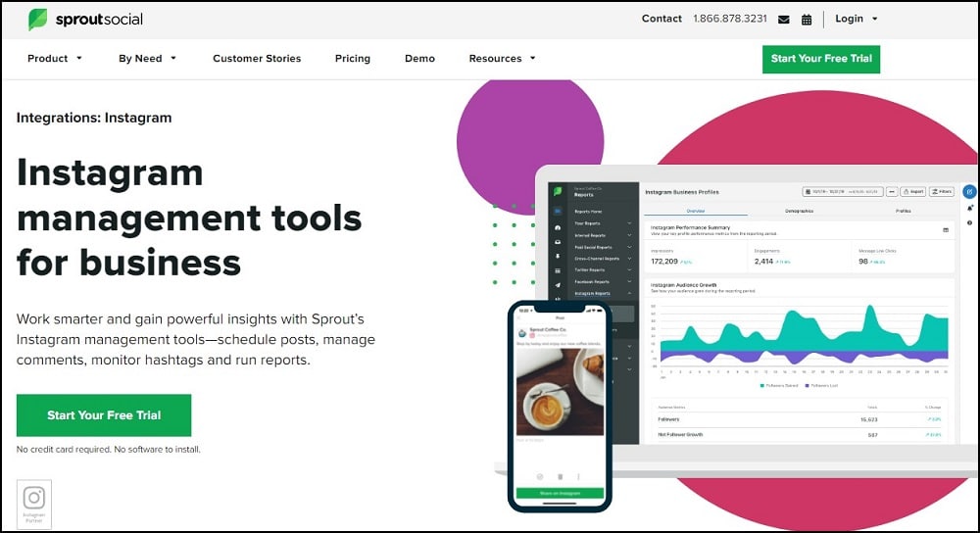Screen dimensions: 980x533
Task: Tap the Sprout Coffee Co. avatar on phone
Action: [x=522, y=333]
